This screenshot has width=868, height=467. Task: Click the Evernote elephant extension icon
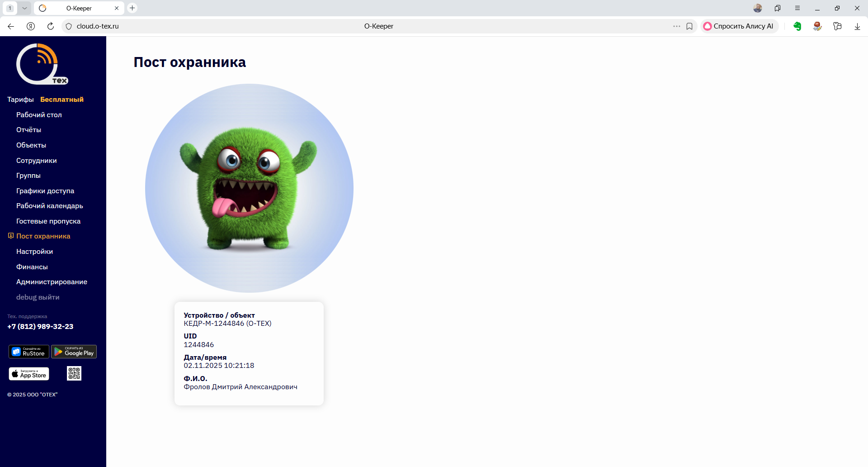[x=797, y=26]
